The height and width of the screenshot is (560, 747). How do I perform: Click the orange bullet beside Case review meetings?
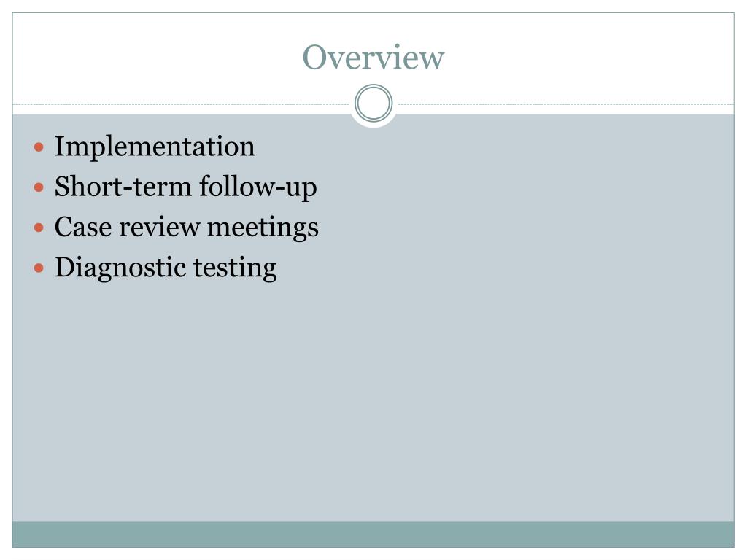coord(39,227)
